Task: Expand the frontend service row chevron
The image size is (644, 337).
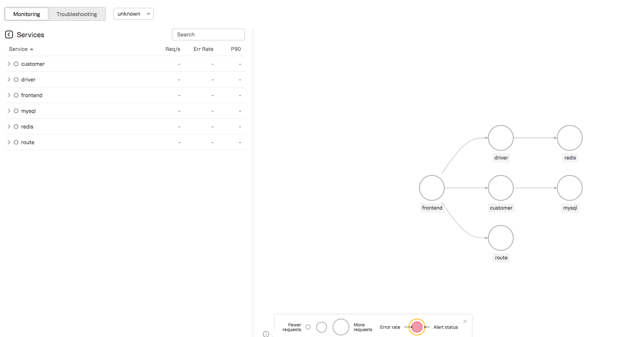Action: 9,95
